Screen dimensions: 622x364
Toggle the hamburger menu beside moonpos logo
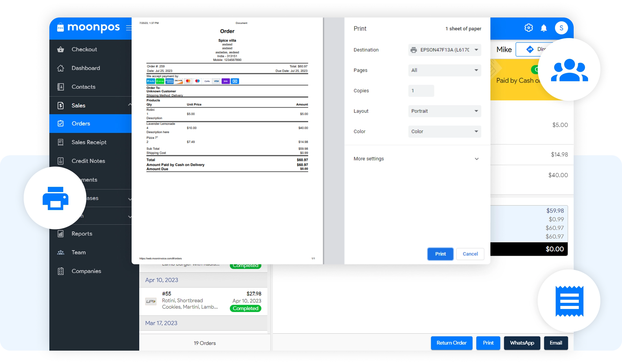129,28
